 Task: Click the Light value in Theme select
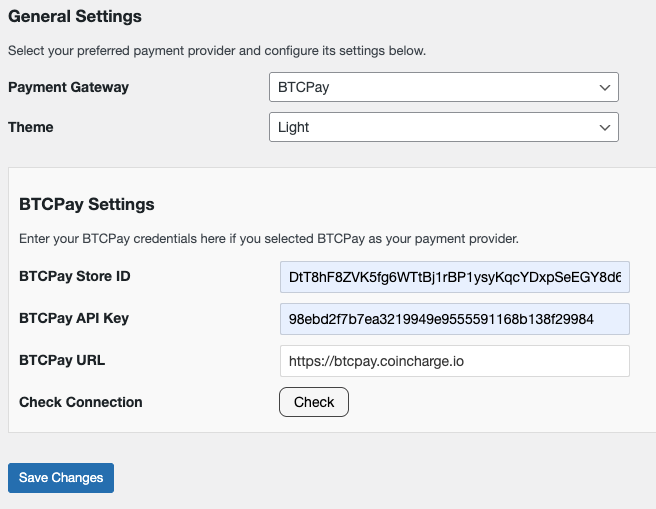(x=293, y=127)
